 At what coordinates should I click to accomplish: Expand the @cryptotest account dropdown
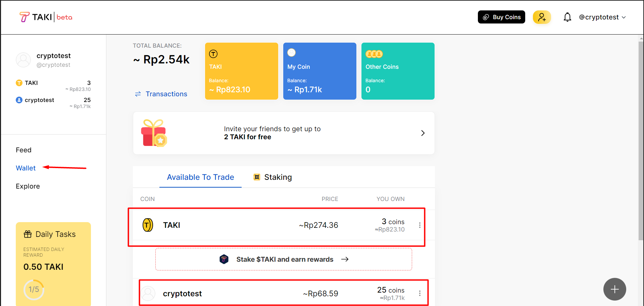pyautogui.click(x=602, y=17)
